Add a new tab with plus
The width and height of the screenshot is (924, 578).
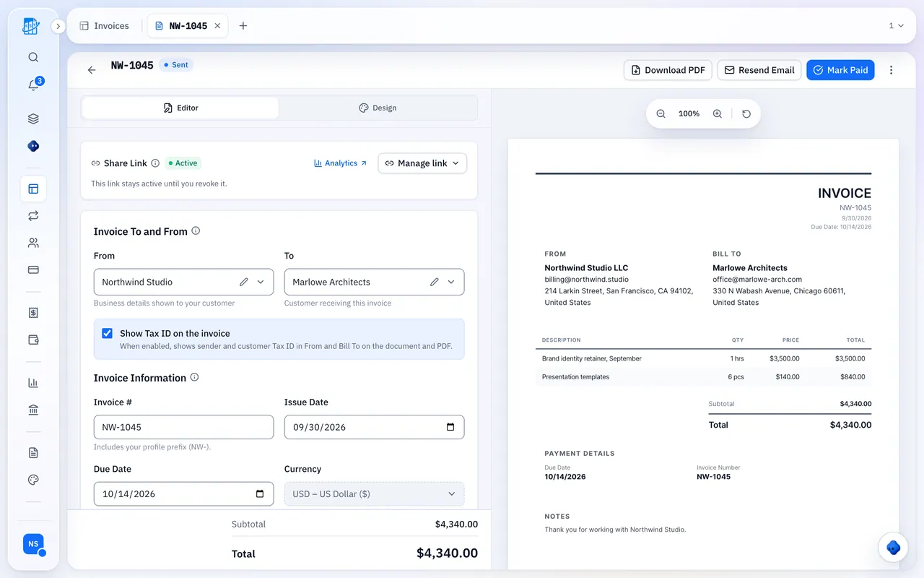tap(243, 26)
